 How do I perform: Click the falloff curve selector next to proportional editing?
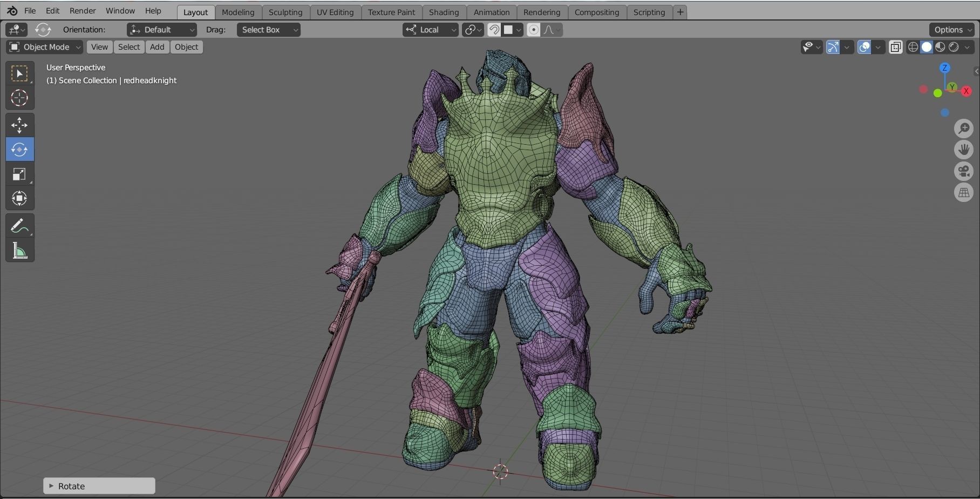click(549, 30)
